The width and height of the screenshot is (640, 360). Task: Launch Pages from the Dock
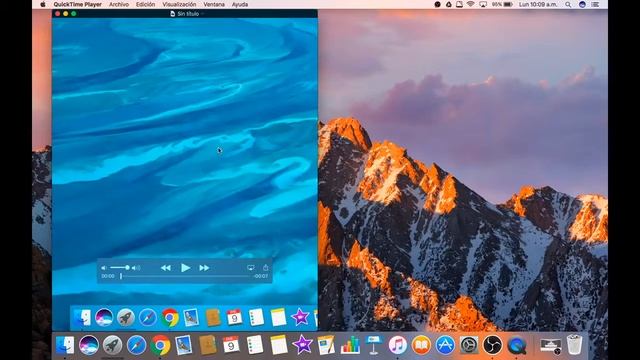pos(326,345)
